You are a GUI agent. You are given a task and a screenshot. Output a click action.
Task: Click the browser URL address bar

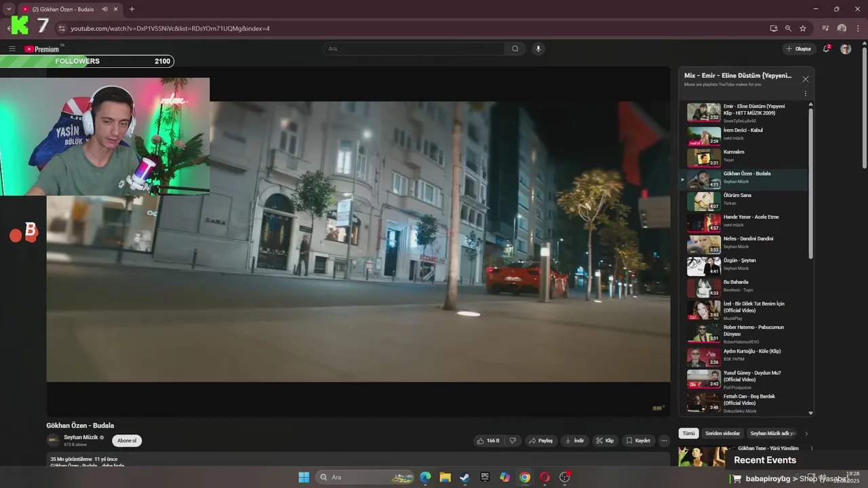(407, 28)
